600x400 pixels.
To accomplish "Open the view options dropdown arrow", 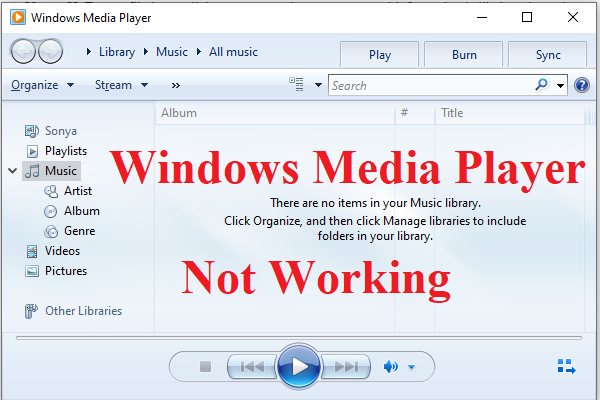I will [x=317, y=86].
